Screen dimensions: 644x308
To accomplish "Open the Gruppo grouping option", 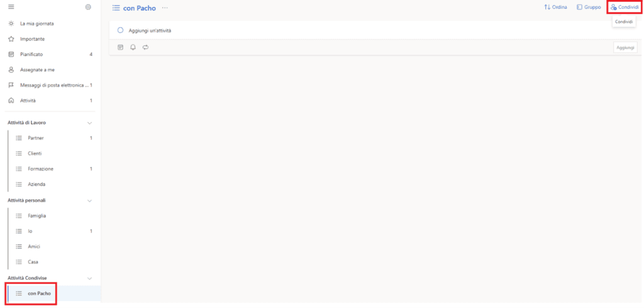I will [x=589, y=8].
